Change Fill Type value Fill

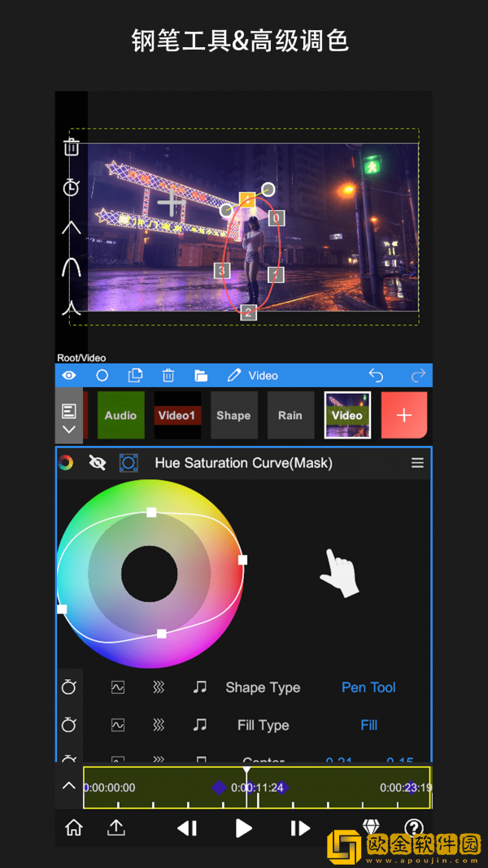pos(369,725)
